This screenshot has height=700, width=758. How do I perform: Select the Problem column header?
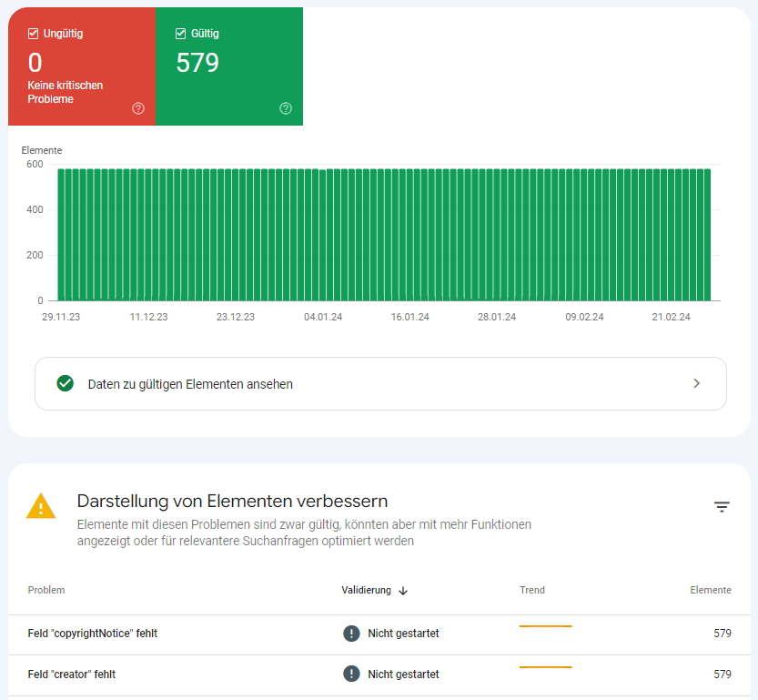46,590
